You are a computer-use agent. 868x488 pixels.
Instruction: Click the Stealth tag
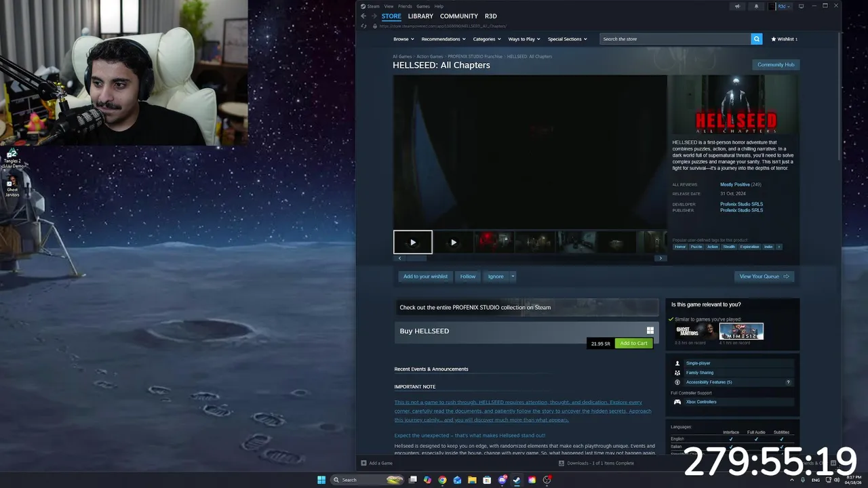(x=729, y=247)
